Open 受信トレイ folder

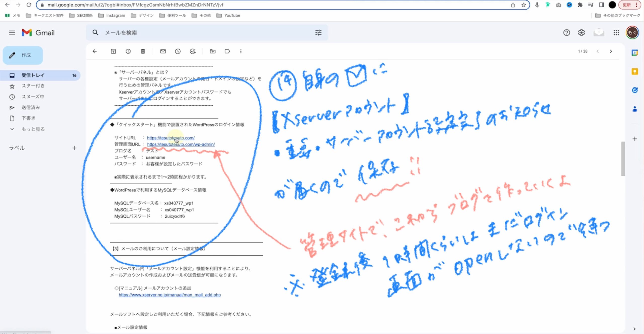(33, 75)
